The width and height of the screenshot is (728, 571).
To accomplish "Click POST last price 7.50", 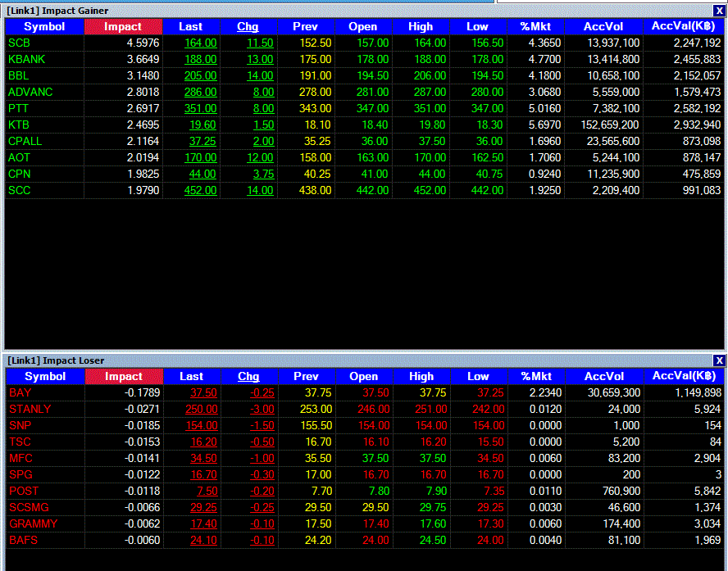I will click(207, 491).
